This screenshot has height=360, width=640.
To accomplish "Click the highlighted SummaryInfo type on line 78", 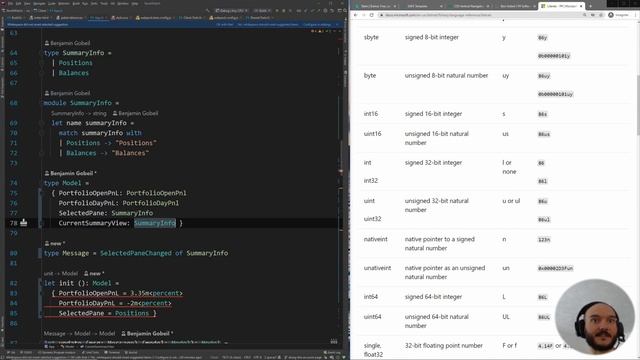I will click(155, 223).
